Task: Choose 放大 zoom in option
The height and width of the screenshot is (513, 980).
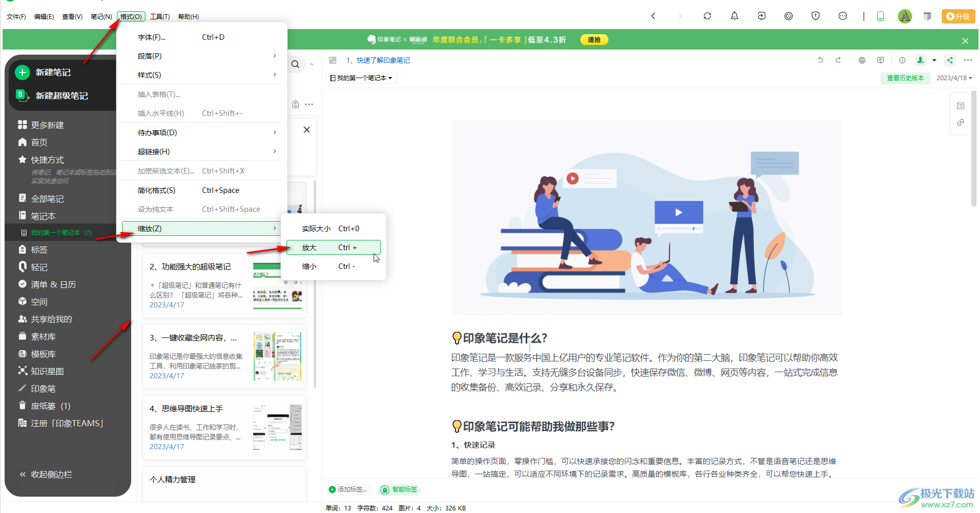Action: [x=333, y=248]
